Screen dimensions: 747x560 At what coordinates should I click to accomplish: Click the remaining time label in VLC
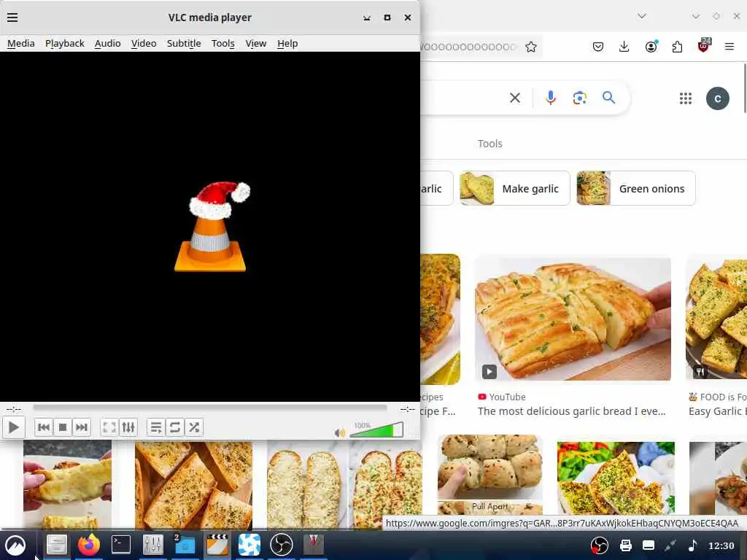[x=407, y=409]
